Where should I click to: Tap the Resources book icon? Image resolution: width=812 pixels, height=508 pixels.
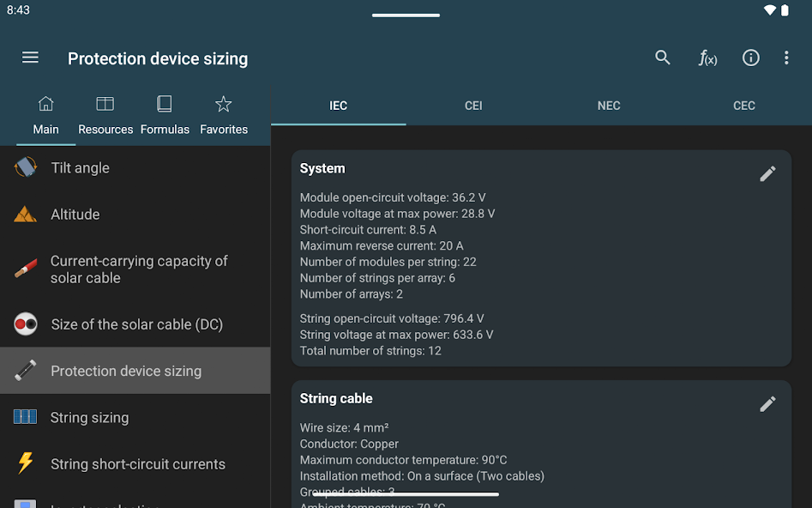pos(105,104)
